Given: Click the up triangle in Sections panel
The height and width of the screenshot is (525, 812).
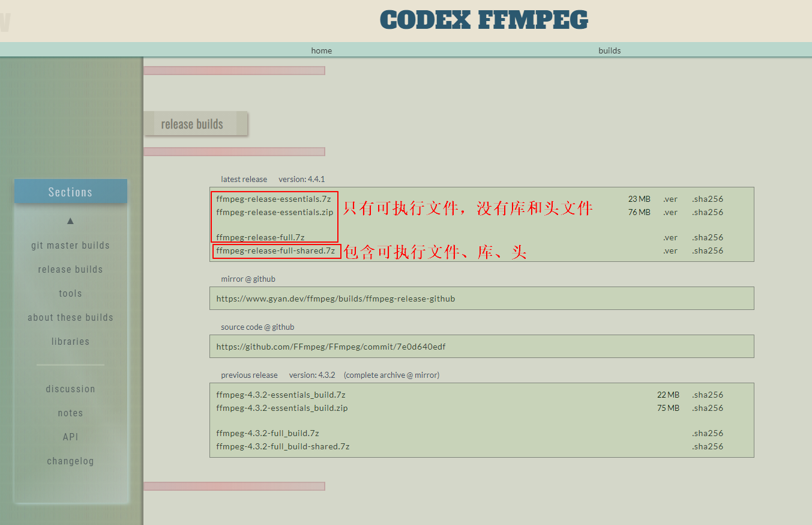Looking at the screenshot, I should (70, 221).
